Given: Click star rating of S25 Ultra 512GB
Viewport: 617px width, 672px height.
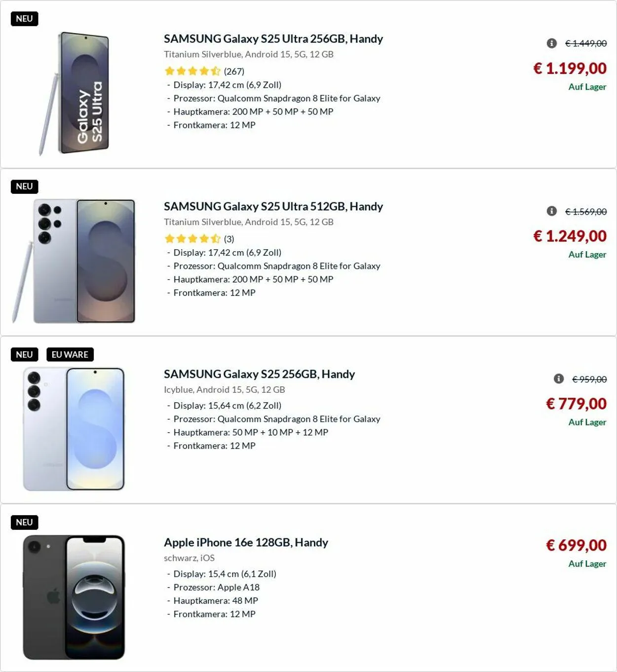Looking at the screenshot, I should [x=193, y=239].
